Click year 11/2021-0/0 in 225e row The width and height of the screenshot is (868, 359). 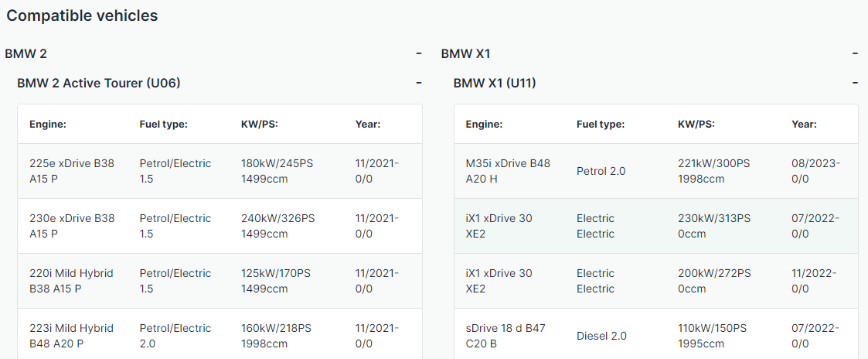[377, 171]
